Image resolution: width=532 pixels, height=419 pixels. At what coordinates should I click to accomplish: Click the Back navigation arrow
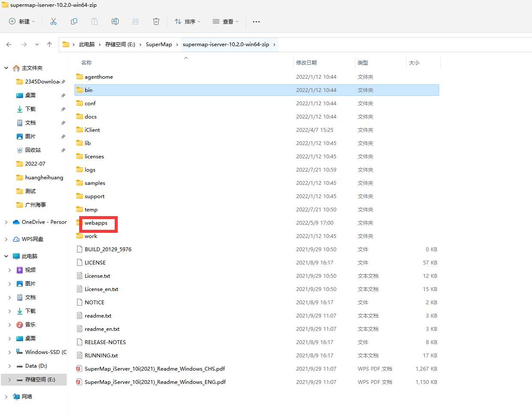tap(9, 45)
